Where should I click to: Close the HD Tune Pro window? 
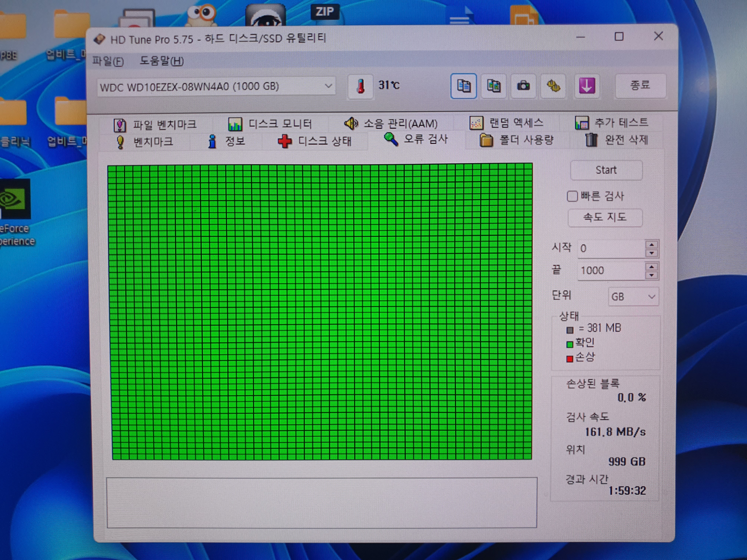658,36
